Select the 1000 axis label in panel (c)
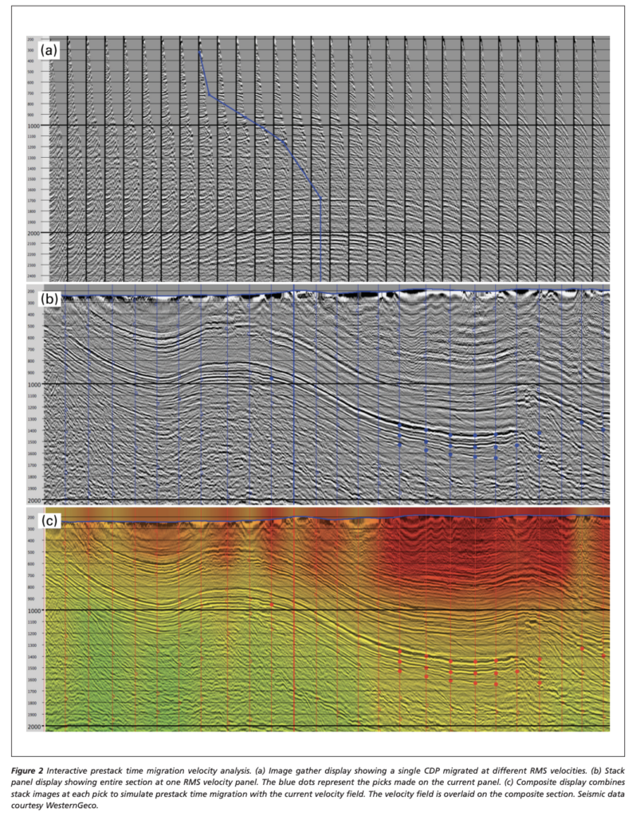This screenshot has width=644, height=816. (35, 610)
